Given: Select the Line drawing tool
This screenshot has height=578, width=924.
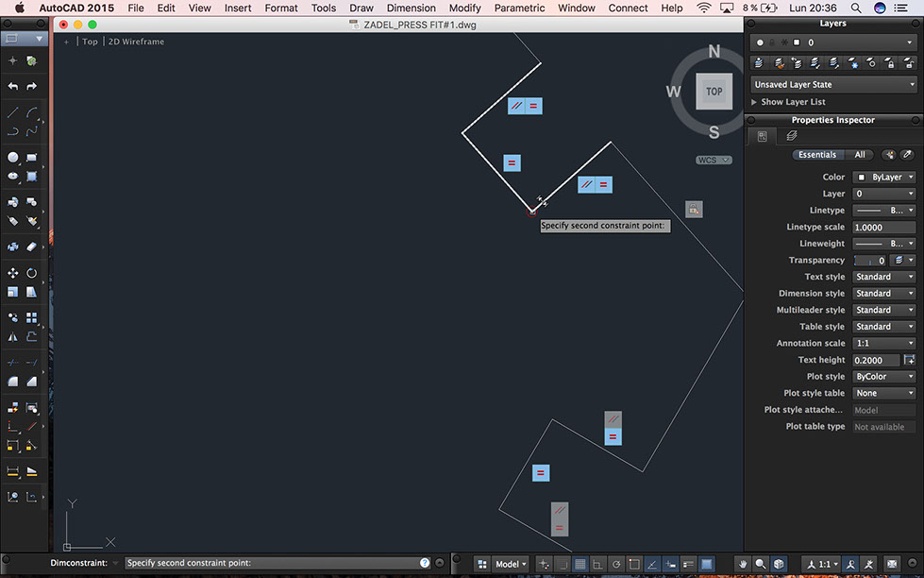Looking at the screenshot, I should [13, 112].
